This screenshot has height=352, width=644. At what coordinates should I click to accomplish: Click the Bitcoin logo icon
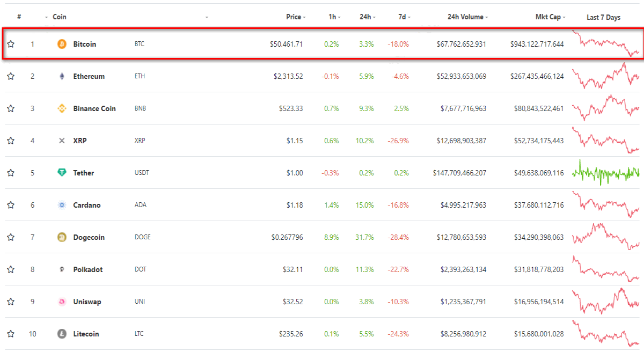62,44
